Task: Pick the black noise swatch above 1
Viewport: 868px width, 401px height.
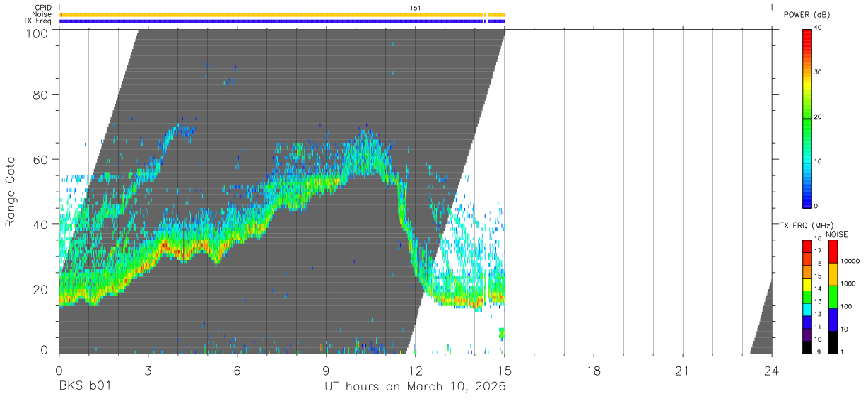Action: 833,342
